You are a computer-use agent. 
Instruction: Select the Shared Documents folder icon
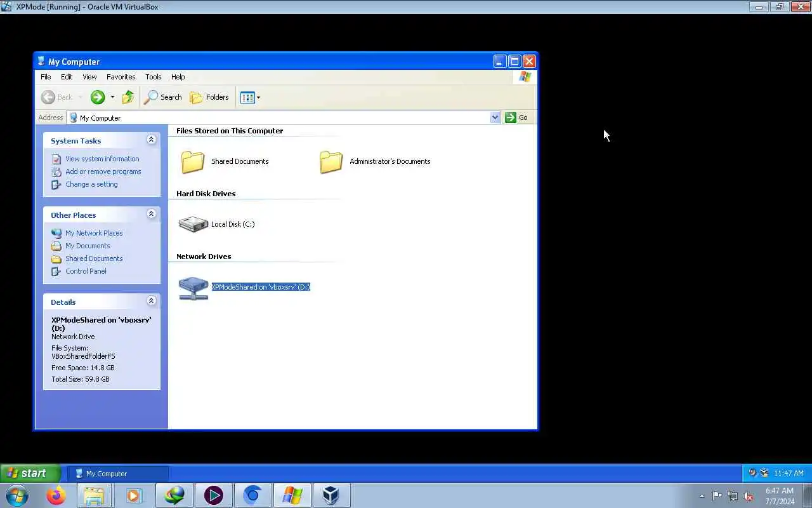click(193, 161)
